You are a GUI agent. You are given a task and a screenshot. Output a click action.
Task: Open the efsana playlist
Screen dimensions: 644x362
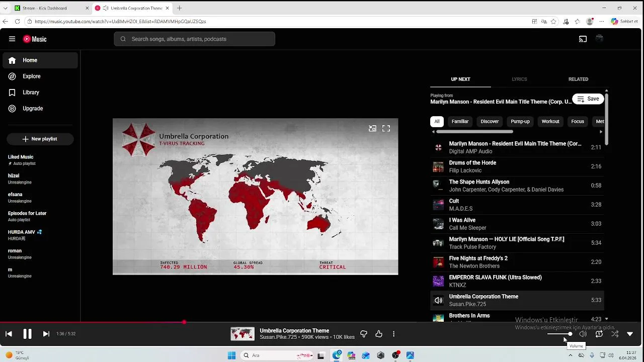tap(40, 197)
